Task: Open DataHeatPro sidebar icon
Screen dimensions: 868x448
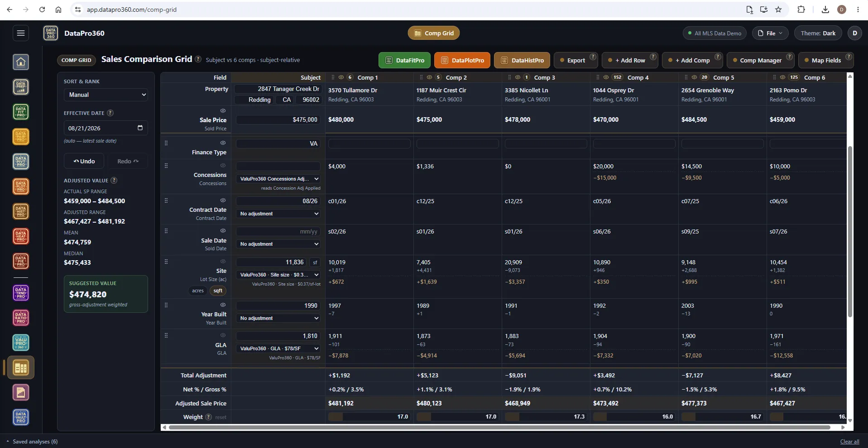Action: point(21,236)
